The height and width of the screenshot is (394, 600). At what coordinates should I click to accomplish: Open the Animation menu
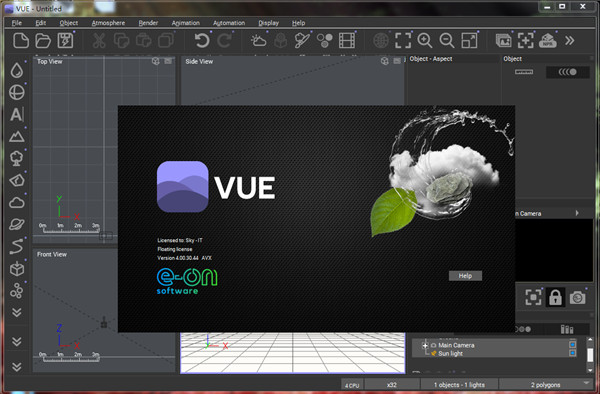click(x=186, y=23)
